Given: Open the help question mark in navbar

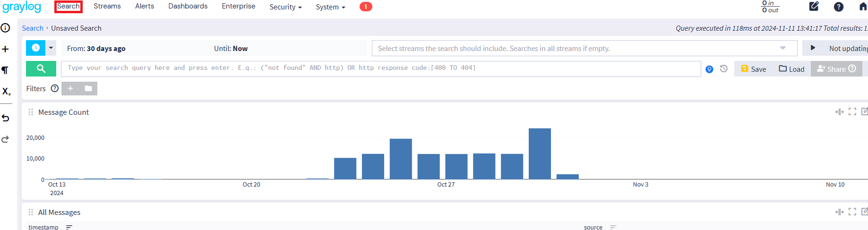Looking at the screenshot, I should 838,7.
